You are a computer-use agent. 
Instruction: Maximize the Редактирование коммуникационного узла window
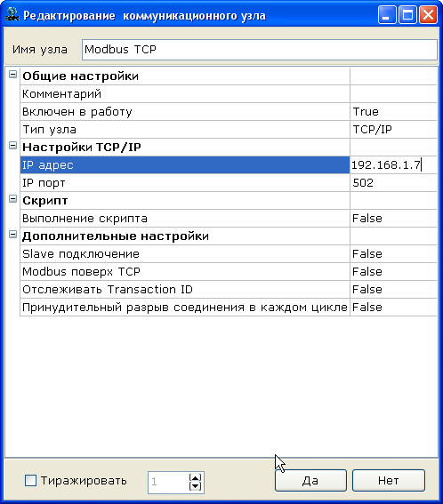(x=407, y=15)
